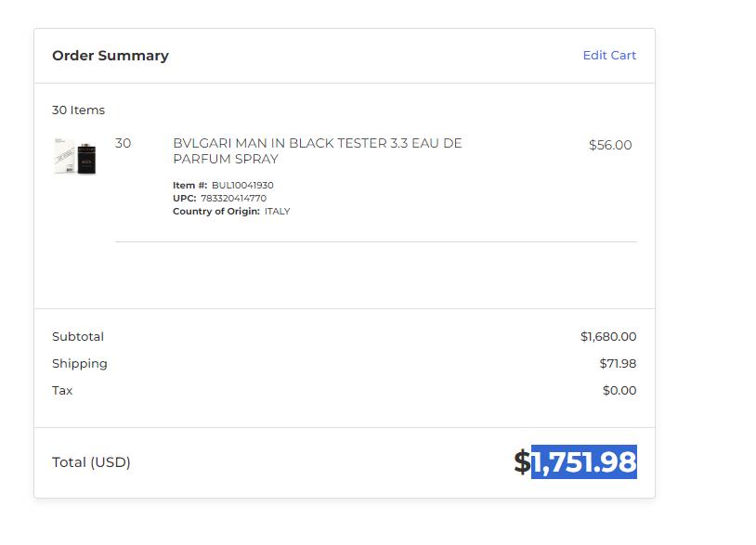Click the product quantity 30 next to thumbnail

[x=123, y=144]
